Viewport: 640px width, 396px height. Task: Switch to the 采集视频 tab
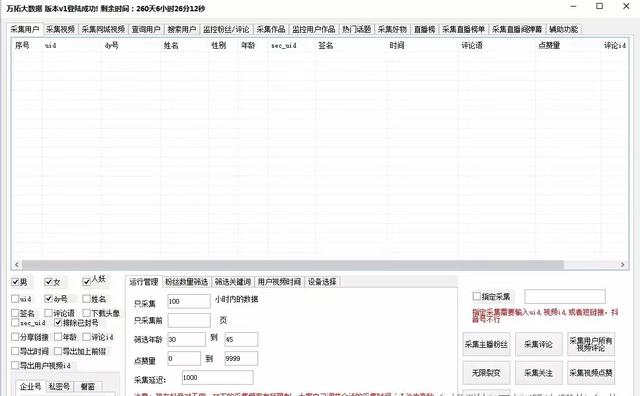click(60, 29)
